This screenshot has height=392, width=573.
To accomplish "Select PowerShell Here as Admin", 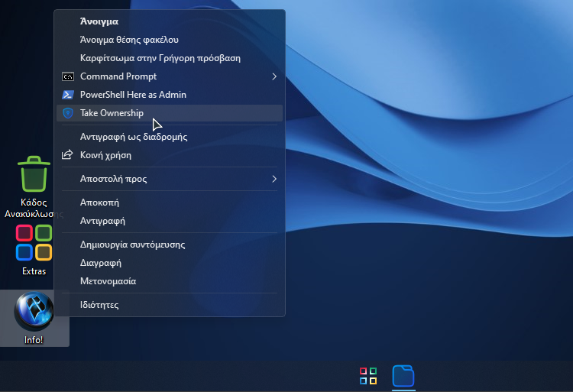I will (x=170, y=95).
